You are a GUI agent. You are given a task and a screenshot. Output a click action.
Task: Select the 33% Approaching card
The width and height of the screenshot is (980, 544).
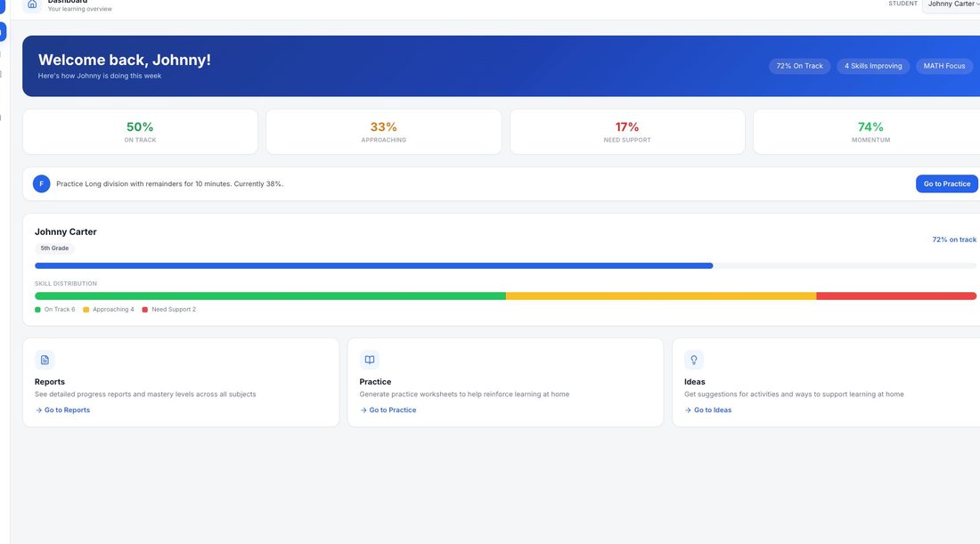(384, 132)
